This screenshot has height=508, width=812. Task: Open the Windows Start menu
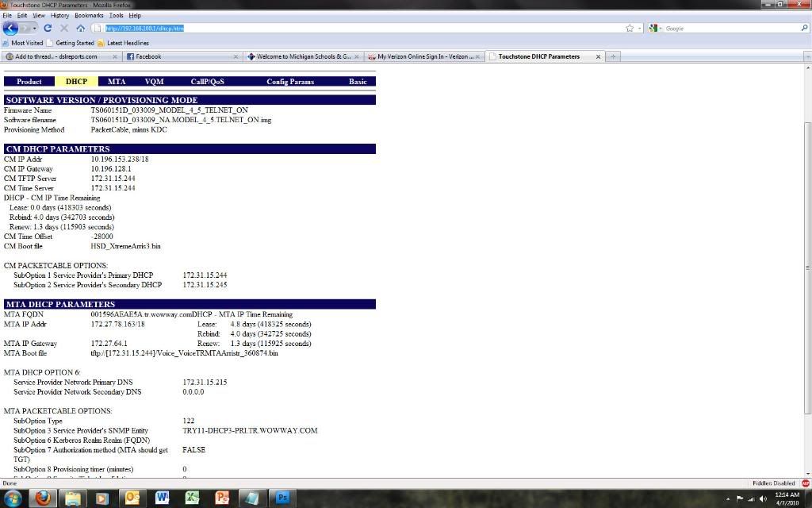pyautogui.click(x=13, y=498)
